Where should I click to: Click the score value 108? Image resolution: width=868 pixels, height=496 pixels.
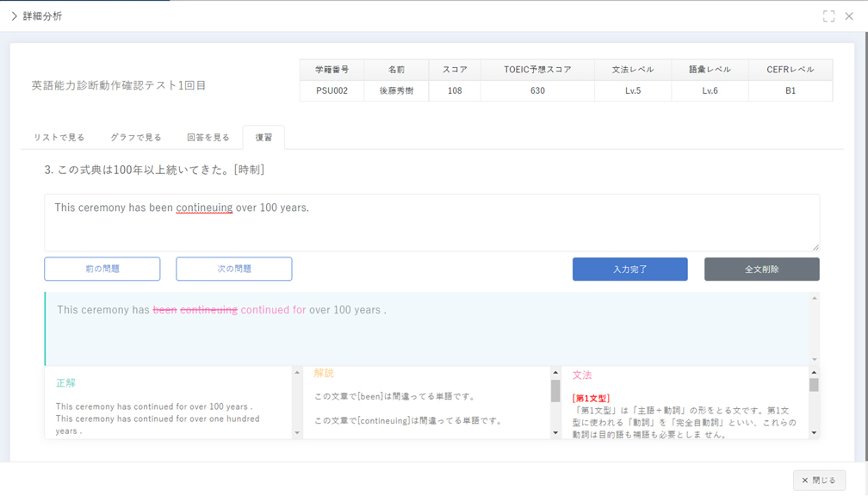tap(455, 90)
